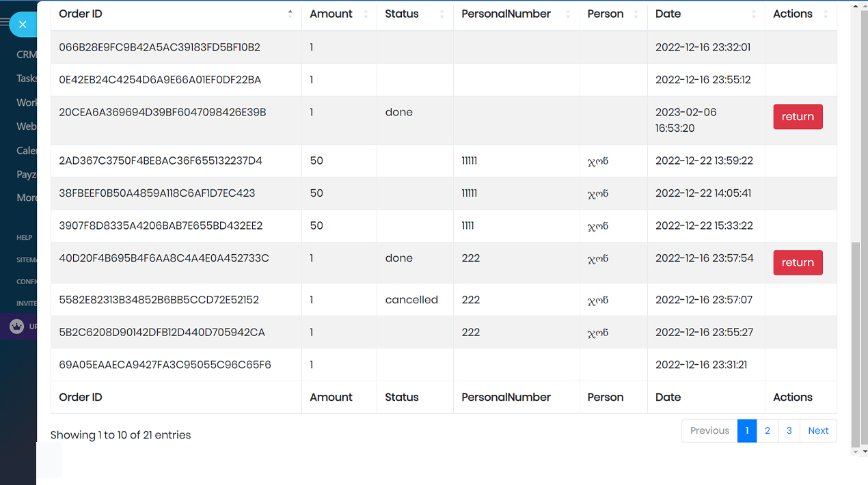The width and height of the screenshot is (868, 485).
Task: Open Tasks in the left sidebar
Action: point(27,79)
